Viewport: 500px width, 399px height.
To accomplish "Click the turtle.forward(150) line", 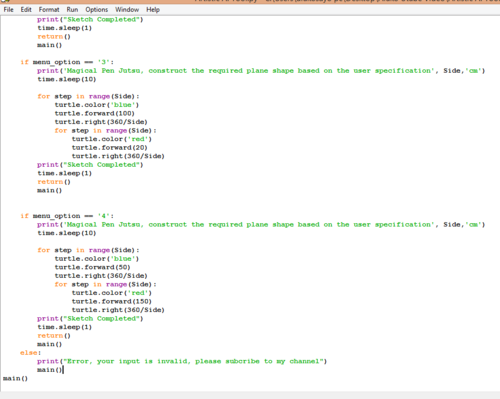I will pyautogui.click(x=112, y=301).
